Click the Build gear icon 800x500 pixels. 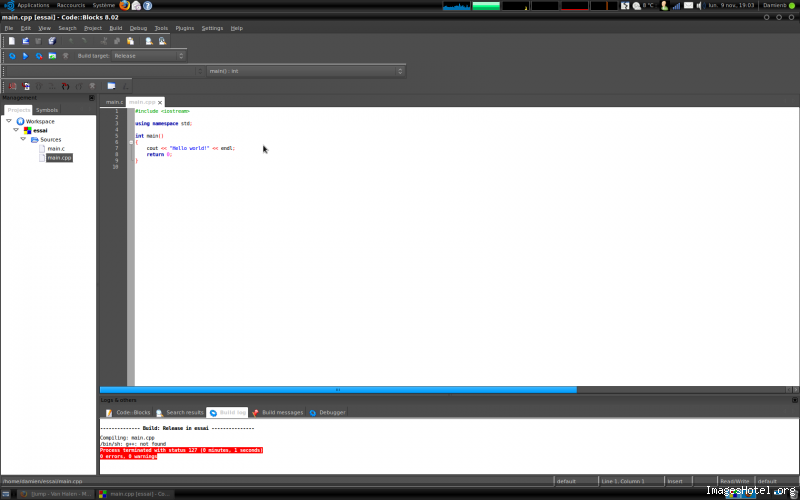pyautogui.click(x=12, y=56)
